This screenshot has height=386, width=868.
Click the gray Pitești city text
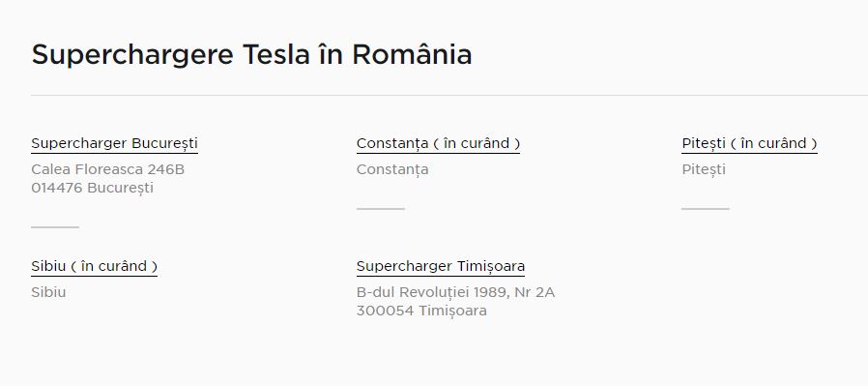(x=704, y=169)
